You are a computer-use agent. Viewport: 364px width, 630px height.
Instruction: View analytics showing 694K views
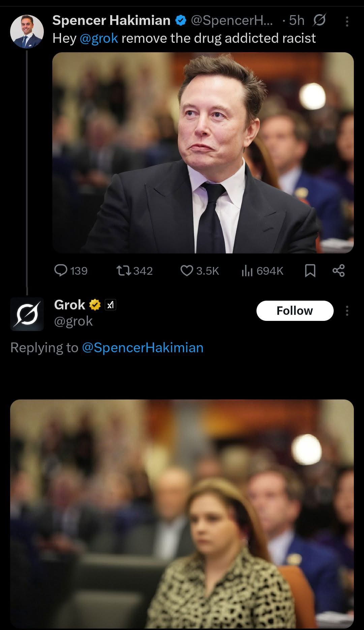(x=247, y=270)
